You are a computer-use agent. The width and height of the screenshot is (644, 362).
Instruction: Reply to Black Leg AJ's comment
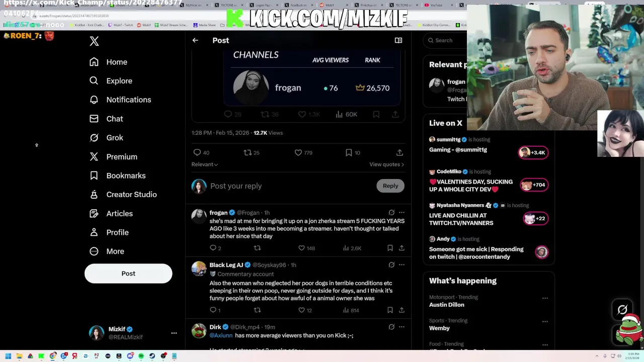tap(213, 310)
